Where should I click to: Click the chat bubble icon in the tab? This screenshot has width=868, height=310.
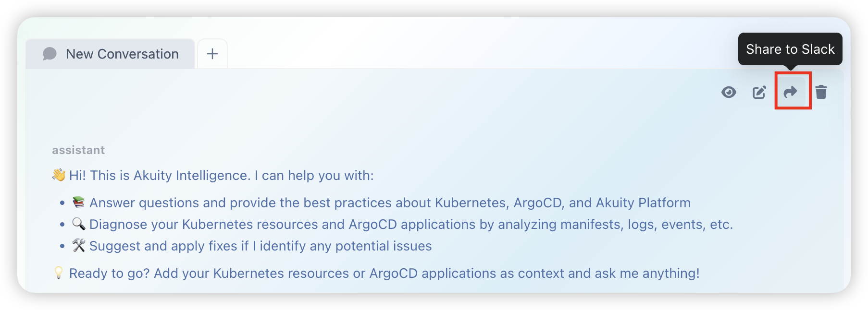pos(50,54)
